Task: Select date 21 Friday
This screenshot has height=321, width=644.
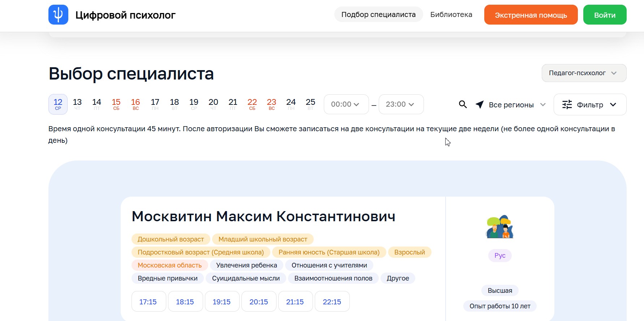Action: point(233,104)
